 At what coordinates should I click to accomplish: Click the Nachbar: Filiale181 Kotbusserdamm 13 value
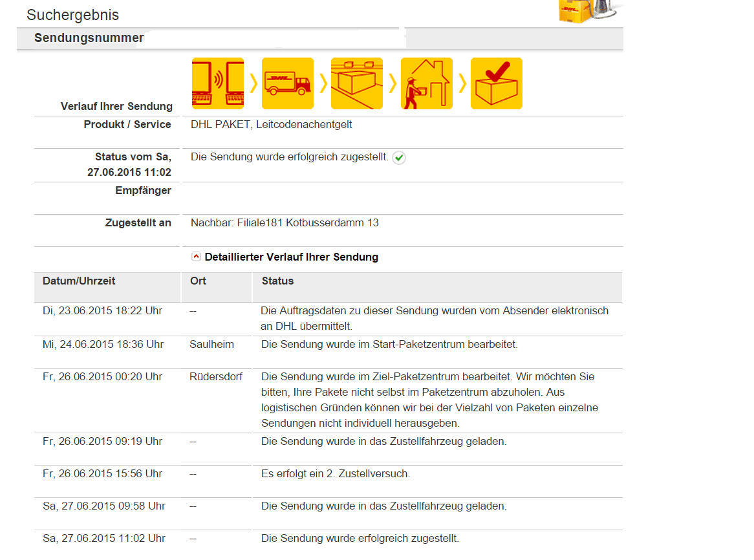tap(285, 222)
